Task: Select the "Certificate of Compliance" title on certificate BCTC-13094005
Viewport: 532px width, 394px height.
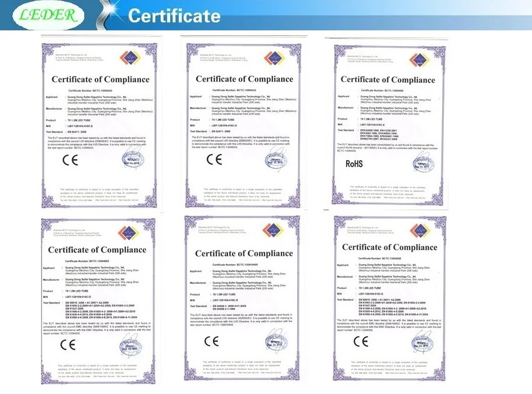Action: click(x=97, y=250)
